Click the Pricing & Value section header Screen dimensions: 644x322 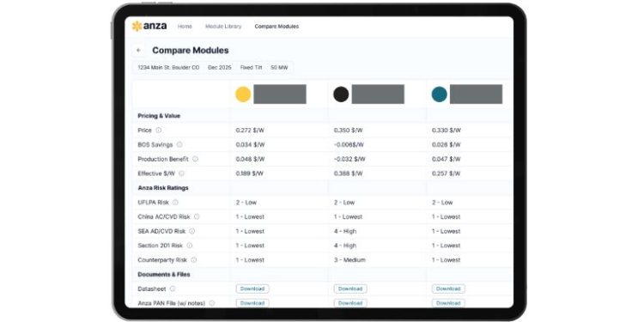coord(159,116)
